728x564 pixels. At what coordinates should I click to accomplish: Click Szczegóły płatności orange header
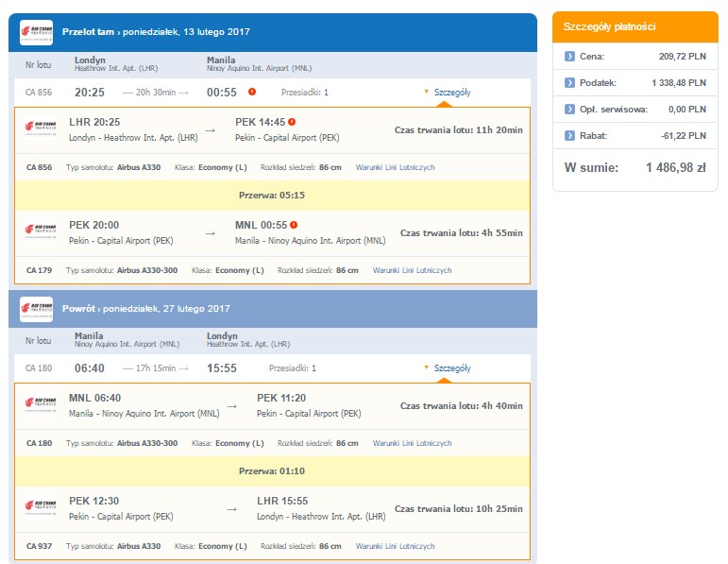tap(635, 27)
